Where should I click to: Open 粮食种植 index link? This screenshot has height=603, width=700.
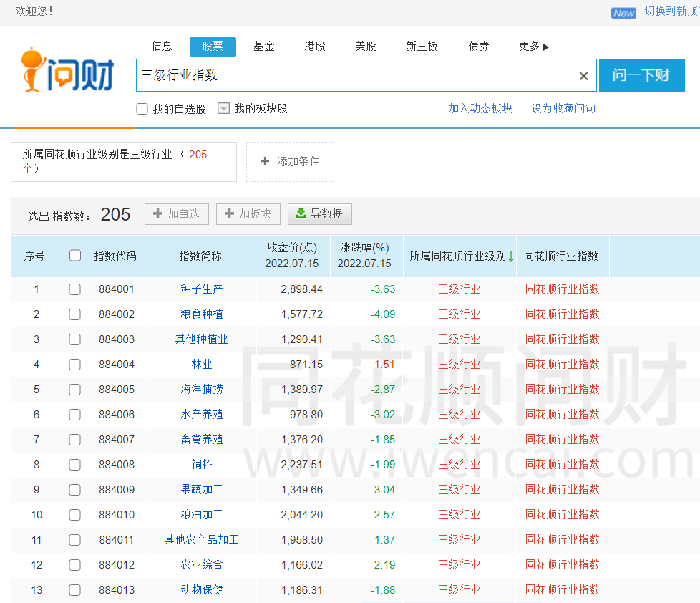pos(202,314)
